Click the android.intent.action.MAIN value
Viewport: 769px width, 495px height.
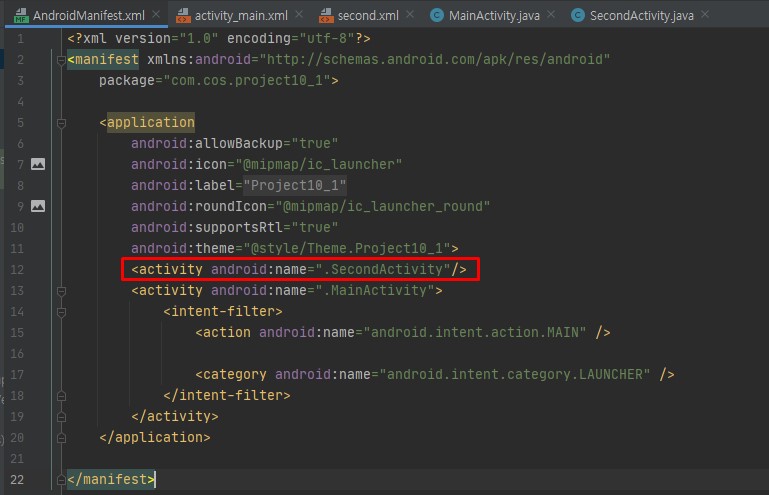click(x=475, y=333)
